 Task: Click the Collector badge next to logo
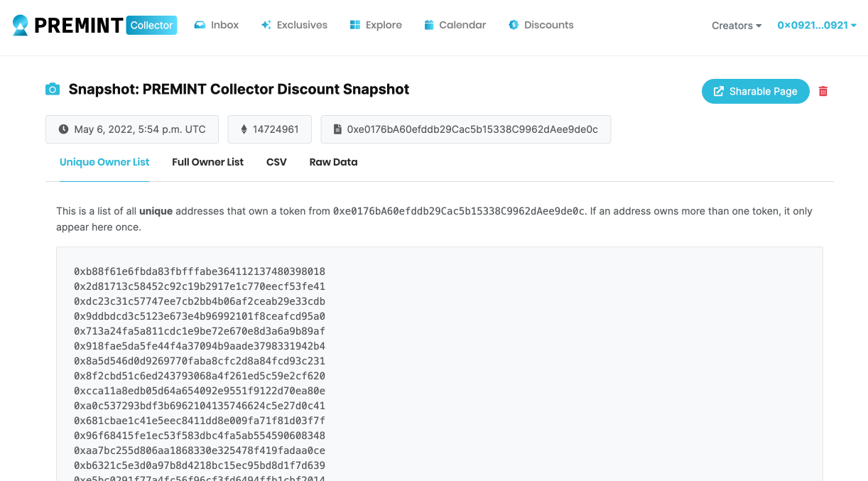pyautogui.click(x=151, y=26)
